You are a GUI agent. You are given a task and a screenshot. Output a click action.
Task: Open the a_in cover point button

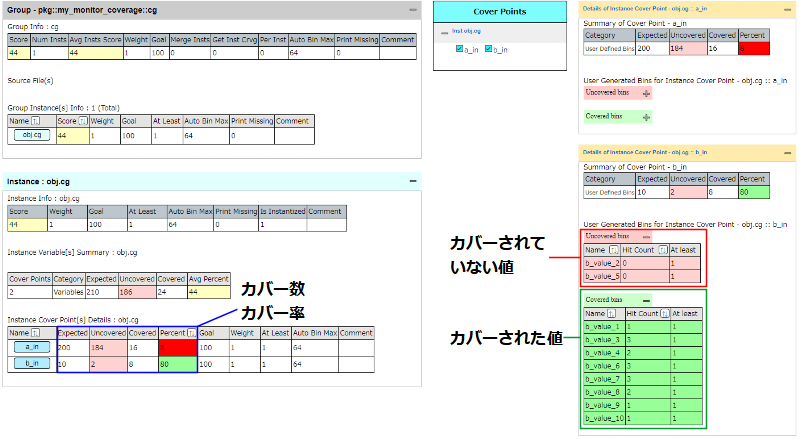pyautogui.click(x=32, y=347)
